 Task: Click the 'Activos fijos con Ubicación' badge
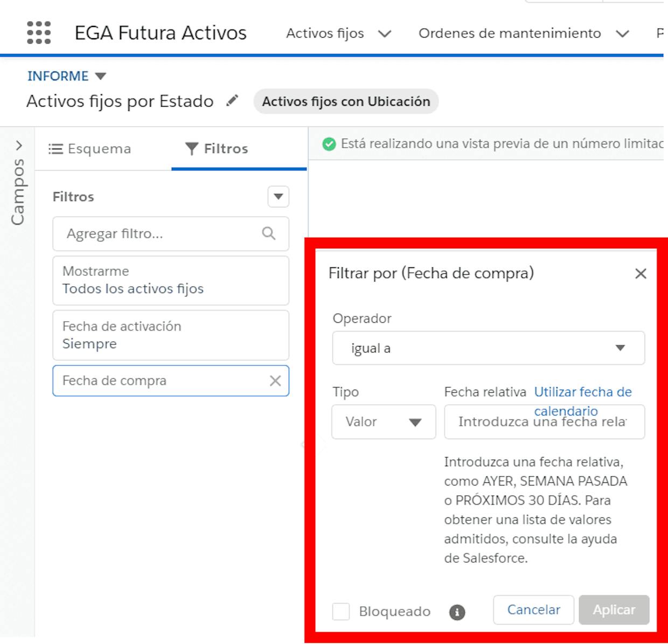[346, 101]
